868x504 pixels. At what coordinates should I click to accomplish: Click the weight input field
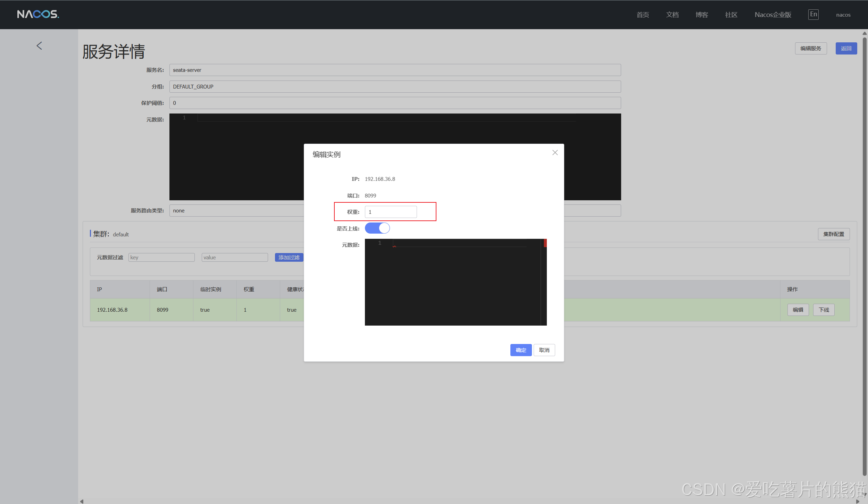pyautogui.click(x=391, y=212)
